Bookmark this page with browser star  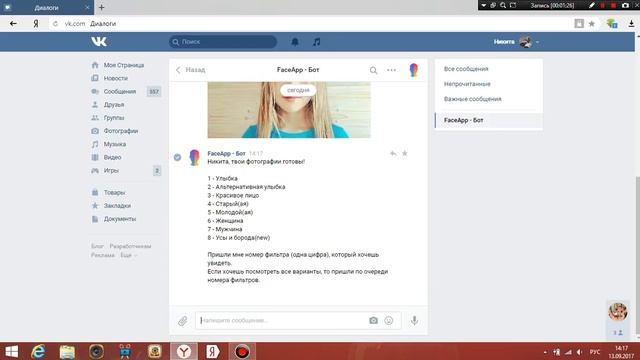tap(591, 24)
